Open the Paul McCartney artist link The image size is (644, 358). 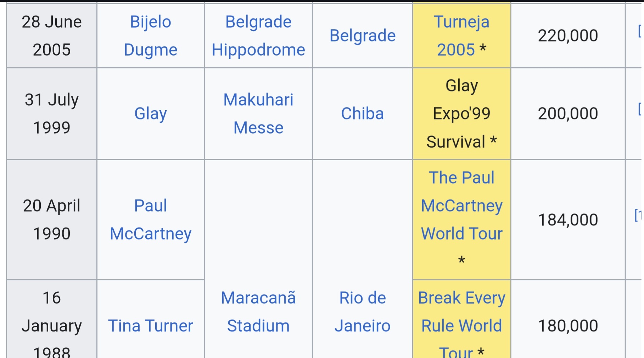point(151,219)
